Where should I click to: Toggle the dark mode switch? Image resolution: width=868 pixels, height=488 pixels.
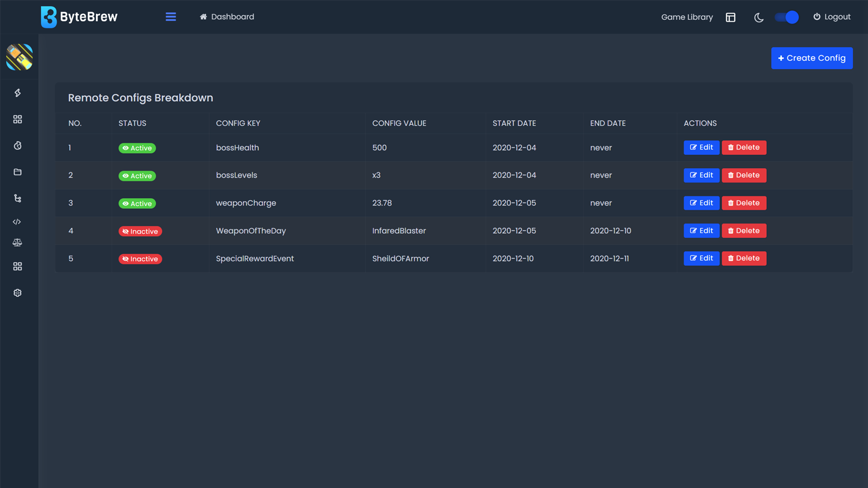click(787, 17)
